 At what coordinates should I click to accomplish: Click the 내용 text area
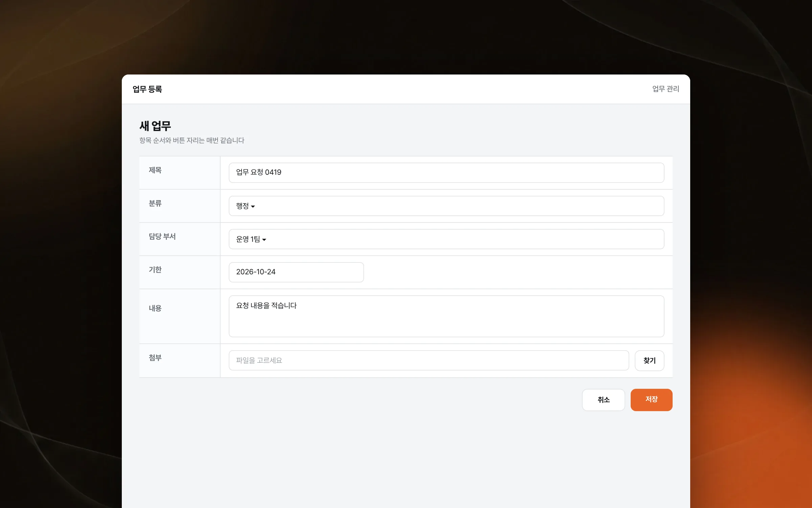(446, 316)
